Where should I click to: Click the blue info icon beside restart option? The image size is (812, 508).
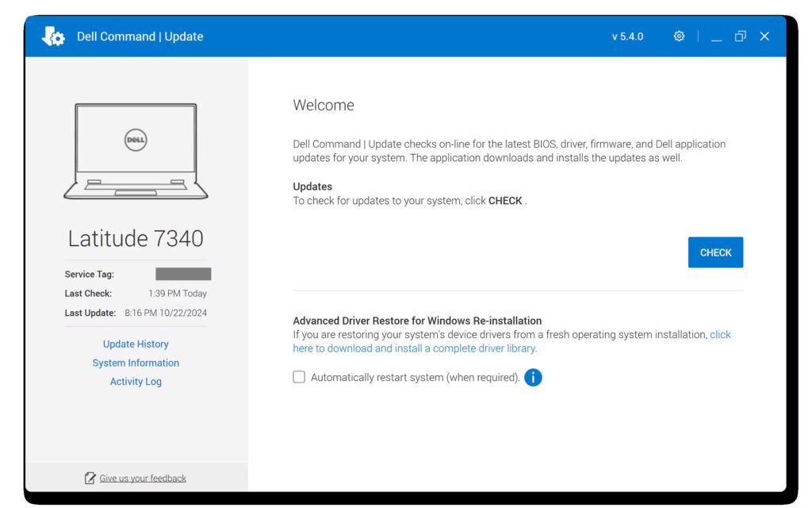[x=533, y=377]
